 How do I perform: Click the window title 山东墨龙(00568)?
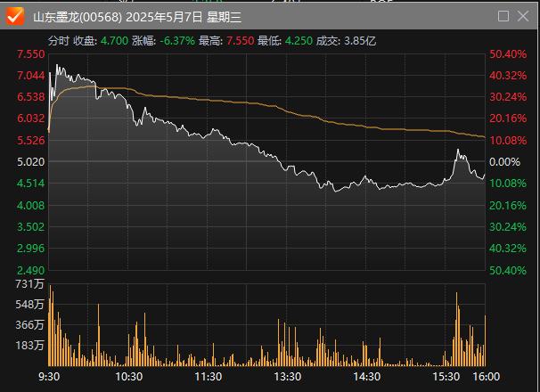(x=78, y=17)
